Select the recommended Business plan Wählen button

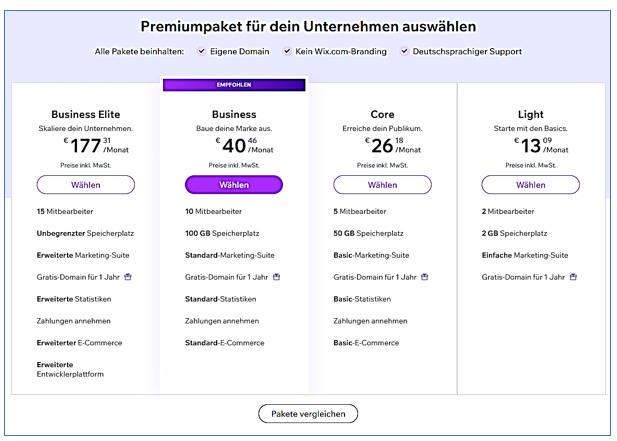tap(234, 185)
